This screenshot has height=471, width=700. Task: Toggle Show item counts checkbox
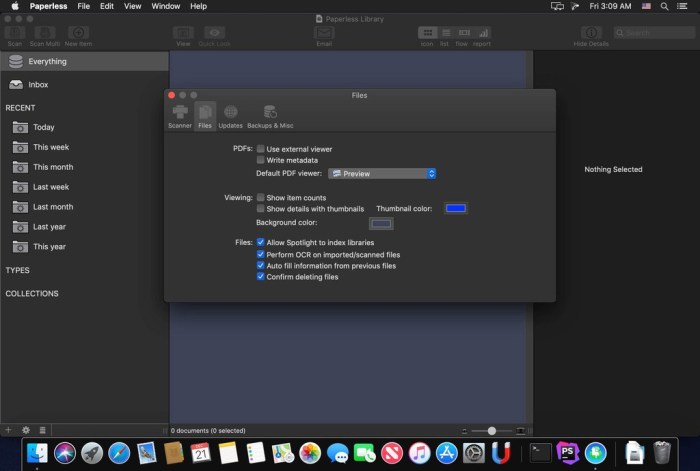261,198
